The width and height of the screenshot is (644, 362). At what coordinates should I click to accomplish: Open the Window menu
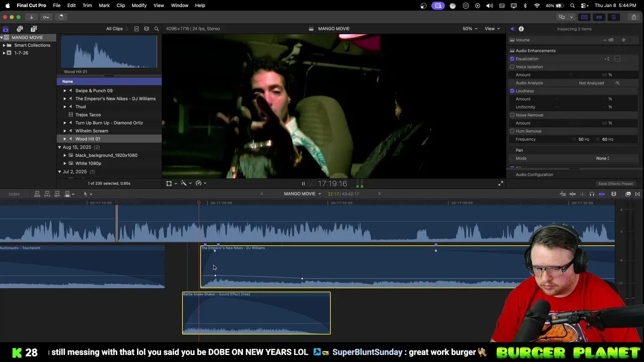tap(180, 6)
